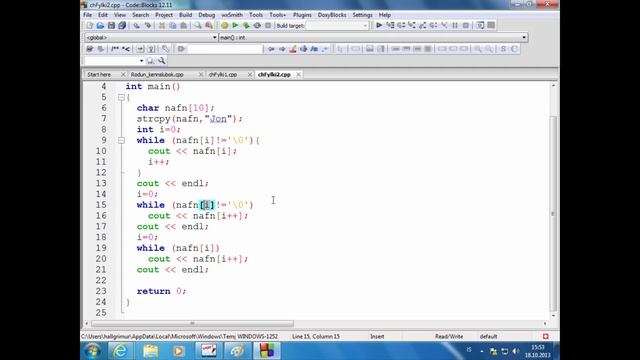This screenshot has height=360, width=640.
Task: Run the program with green play icon
Action: click(x=235, y=25)
